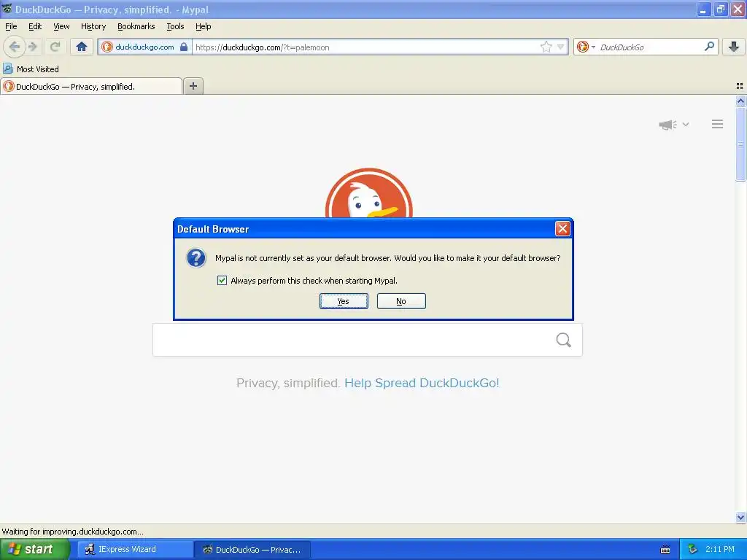Open the Most Visited bookmarks folder
This screenshot has width=747, height=560.
pos(31,69)
